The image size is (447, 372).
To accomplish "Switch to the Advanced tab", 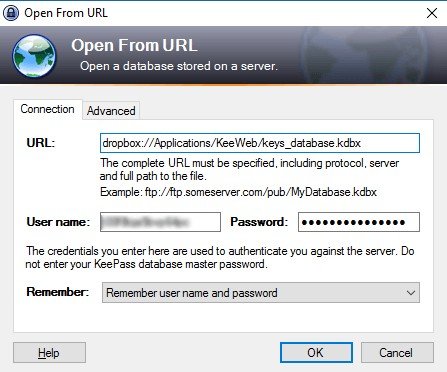I will coord(111,110).
